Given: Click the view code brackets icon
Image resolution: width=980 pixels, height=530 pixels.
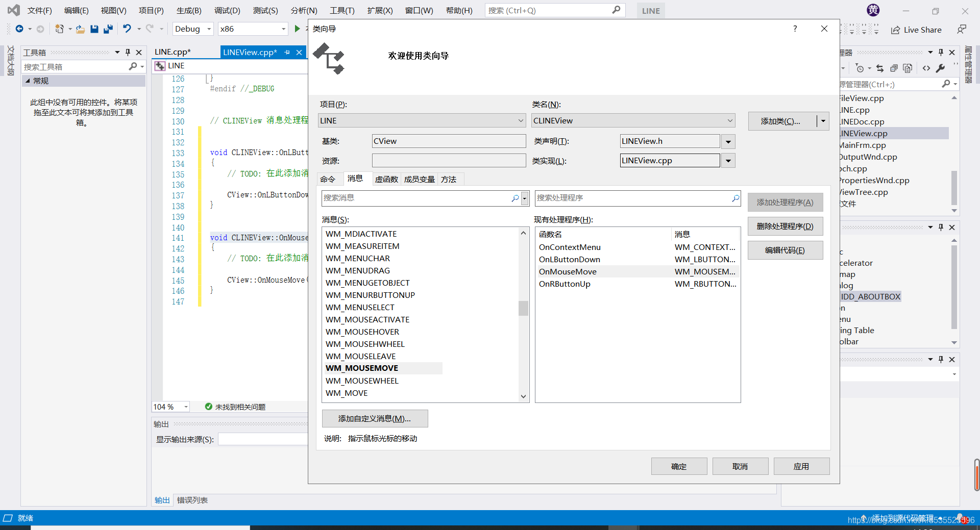Looking at the screenshot, I should (926, 68).
